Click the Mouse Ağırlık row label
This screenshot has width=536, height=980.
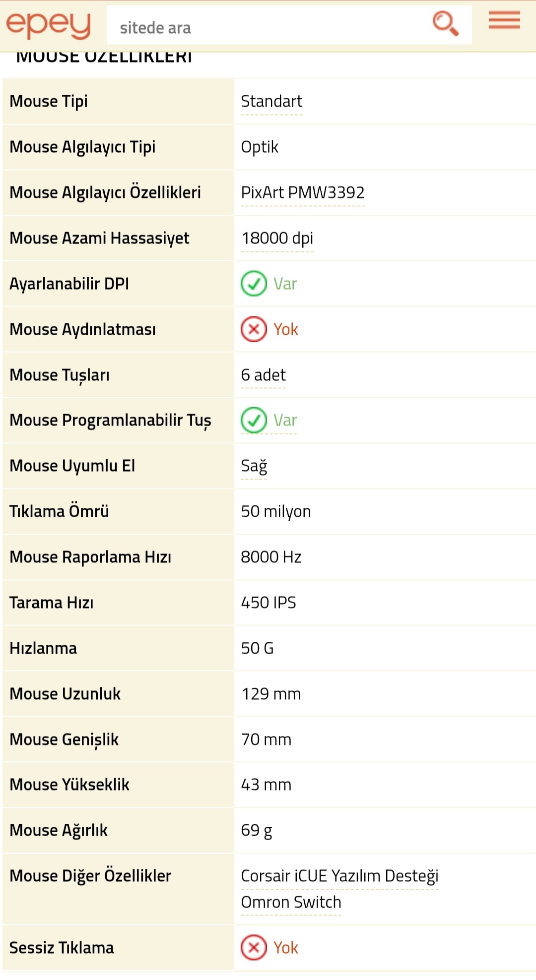(59, 830)
